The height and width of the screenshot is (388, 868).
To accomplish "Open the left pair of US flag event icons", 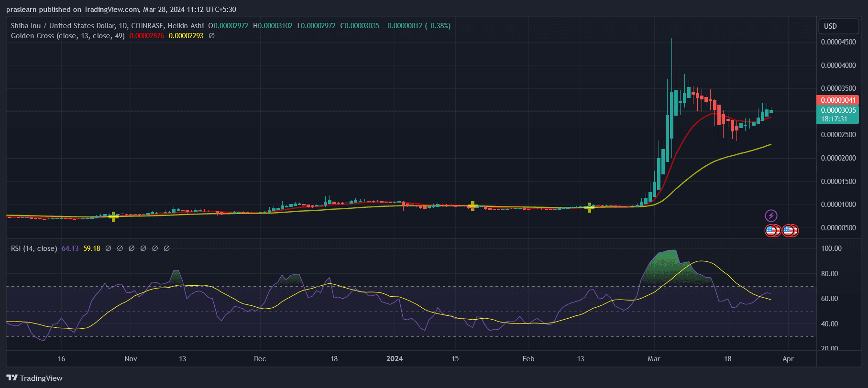I will 772,231.
